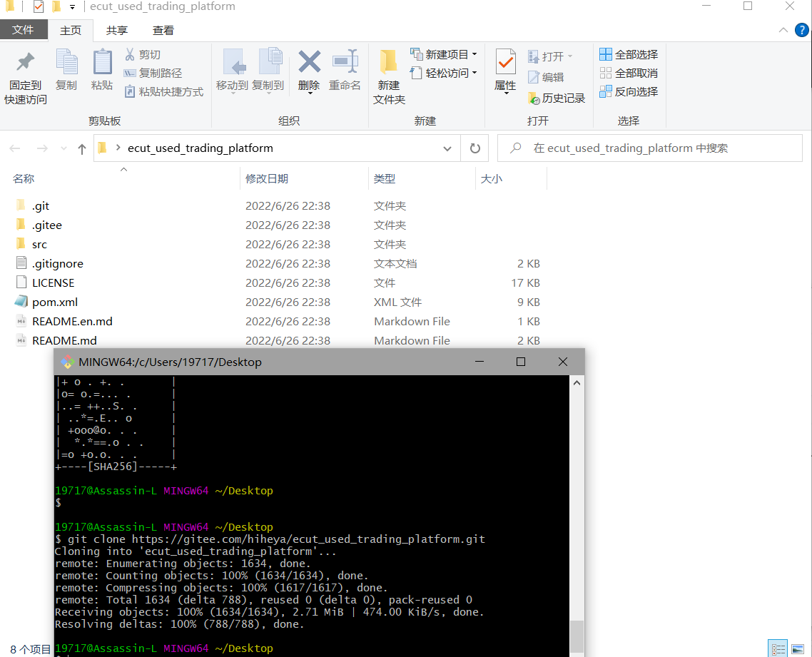
Task: Refresh the current folder view
Action: (474, 148)
